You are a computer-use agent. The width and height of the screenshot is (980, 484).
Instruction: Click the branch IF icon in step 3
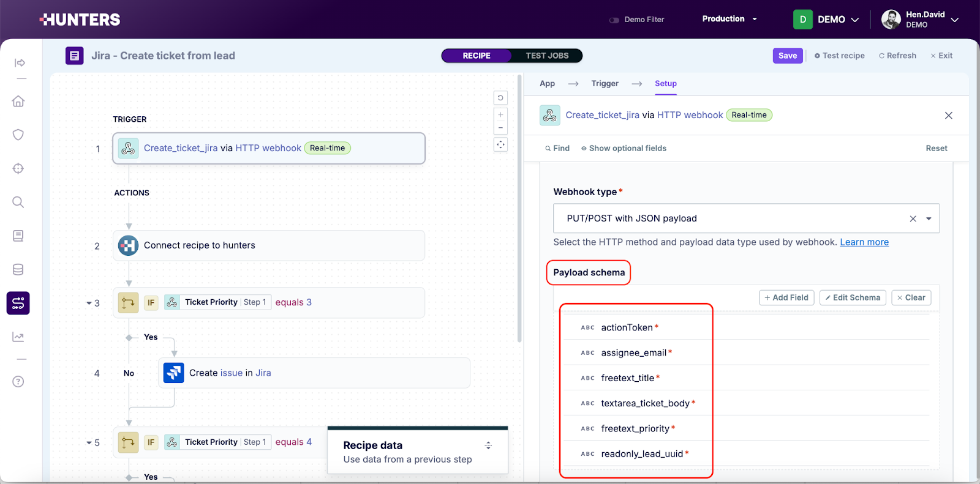128,302
